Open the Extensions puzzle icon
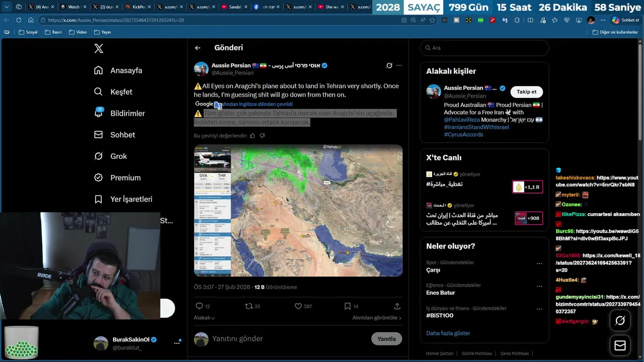This screenshot has width=644, height=362. (x=517, y=20)
